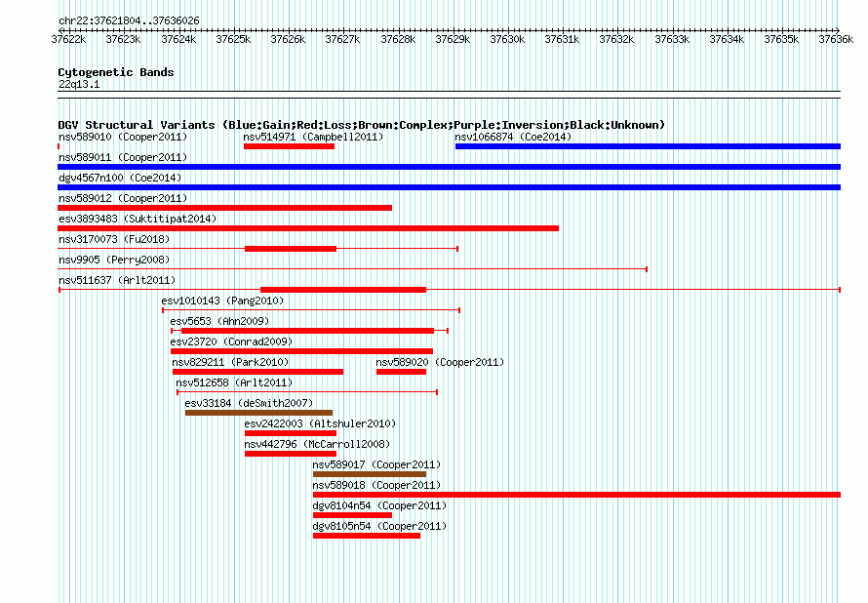
Task: Pick the 37631k ruler mark
Action: tap(563, 39)
